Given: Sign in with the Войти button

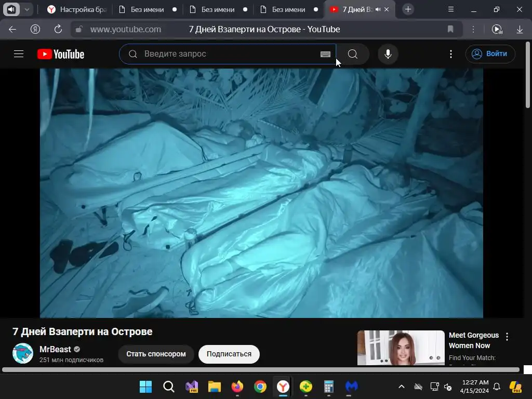Looking at the screenshot, I should point(490,54).
